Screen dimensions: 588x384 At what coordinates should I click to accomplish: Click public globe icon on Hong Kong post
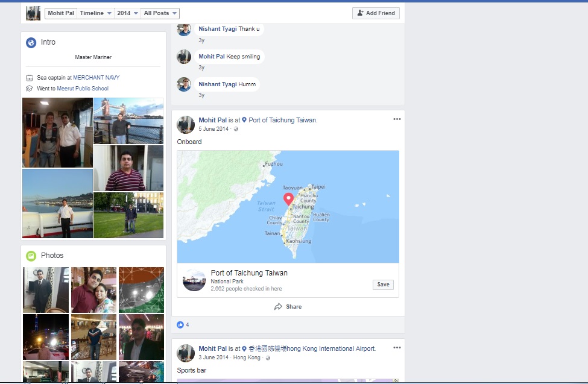(268, 357)
